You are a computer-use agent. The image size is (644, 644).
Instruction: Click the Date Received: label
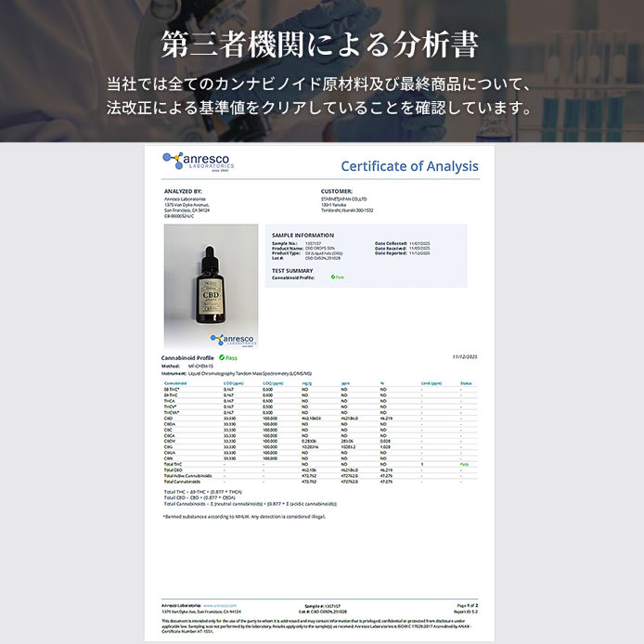(x=391, y=249)
